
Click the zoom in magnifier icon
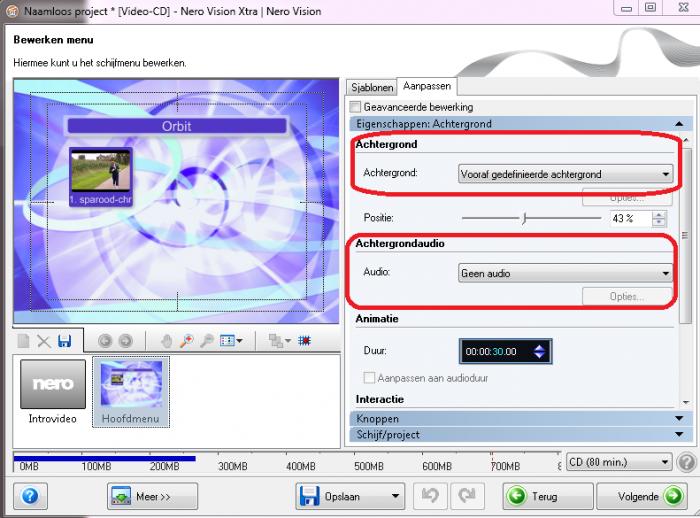[187, 341]
